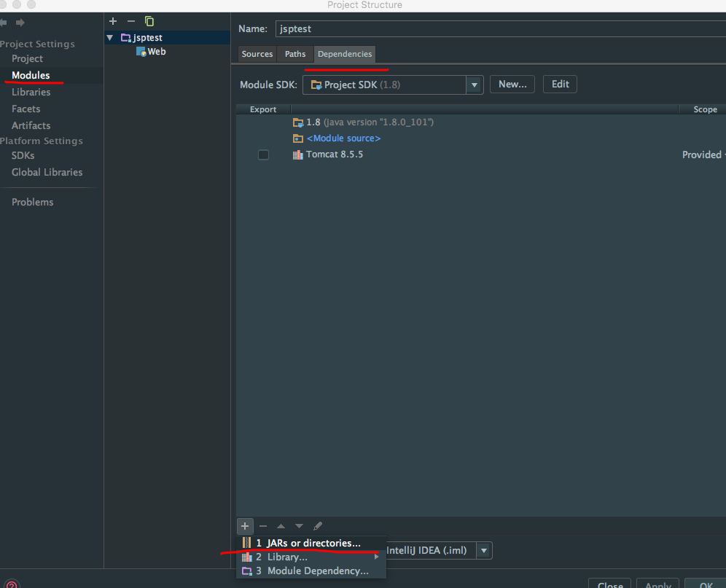Click the 1.8 JDK folder icon

[297, 122]
